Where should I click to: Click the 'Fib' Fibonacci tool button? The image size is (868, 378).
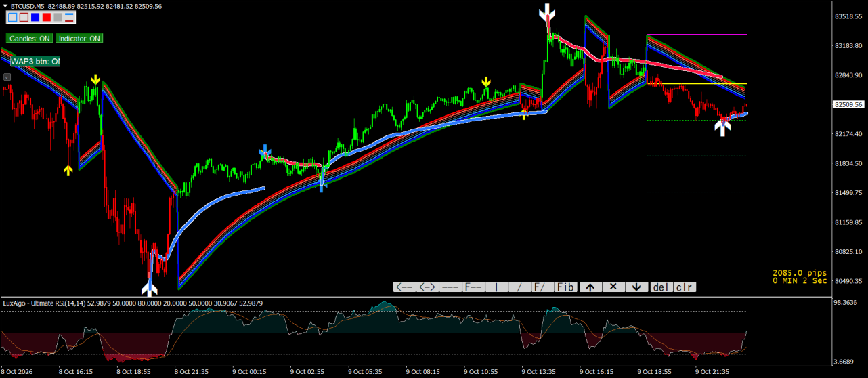(565, 287)
